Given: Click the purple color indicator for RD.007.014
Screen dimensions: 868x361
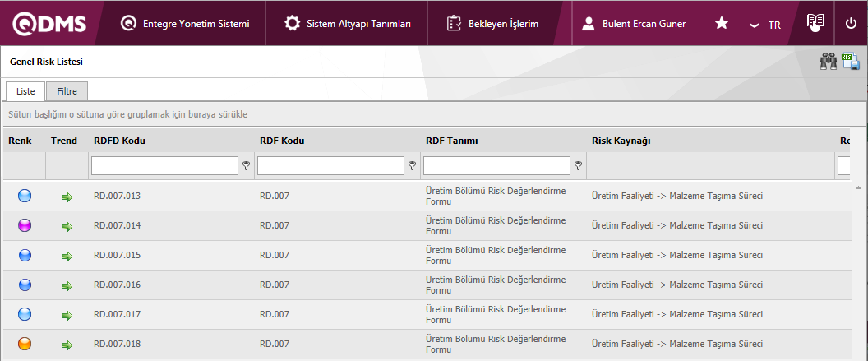Looking at the screenshot, I should tap(25, 225).
